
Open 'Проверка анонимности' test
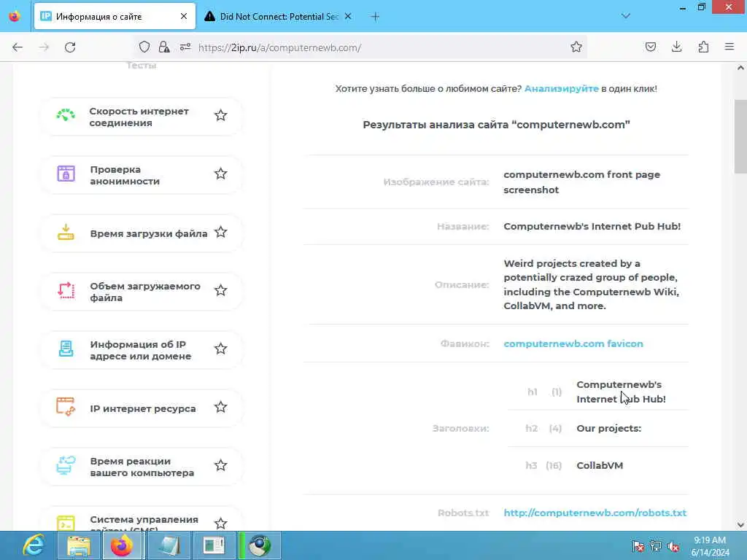point(141,175)
